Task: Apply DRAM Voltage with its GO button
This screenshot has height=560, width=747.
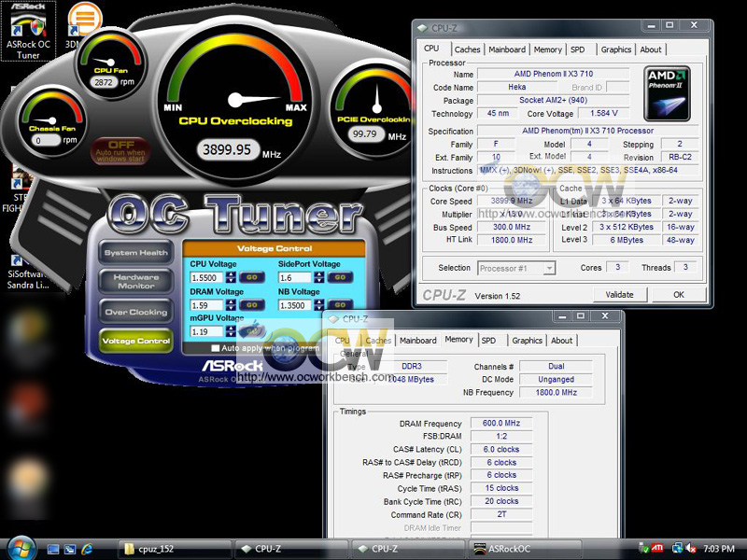Action: tap(251, 305)
